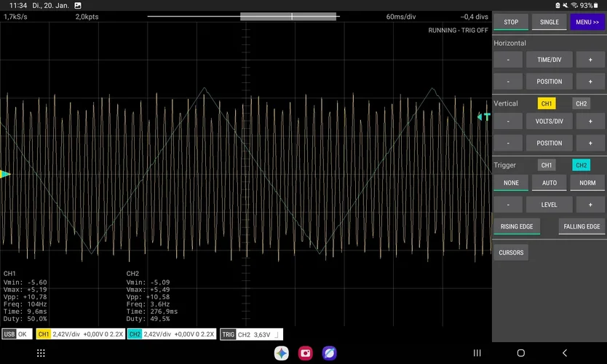The width and height of the screenshot is (607, 364).
Task: Tap the muted sound status icon
Action: (x=566, y=5)
